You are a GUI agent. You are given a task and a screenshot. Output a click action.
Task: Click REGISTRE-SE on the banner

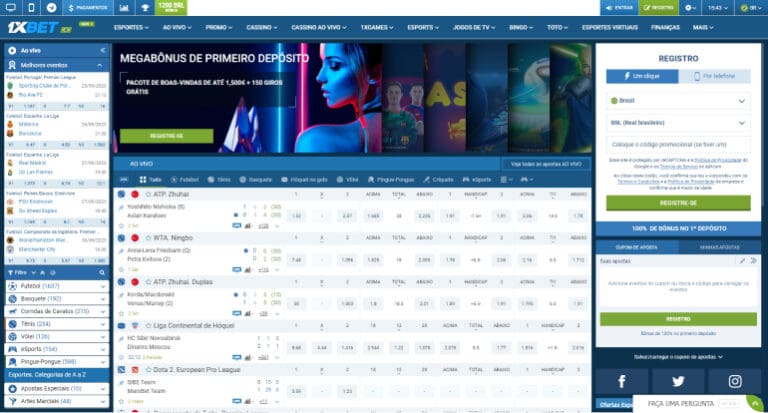tap(167, 136)
